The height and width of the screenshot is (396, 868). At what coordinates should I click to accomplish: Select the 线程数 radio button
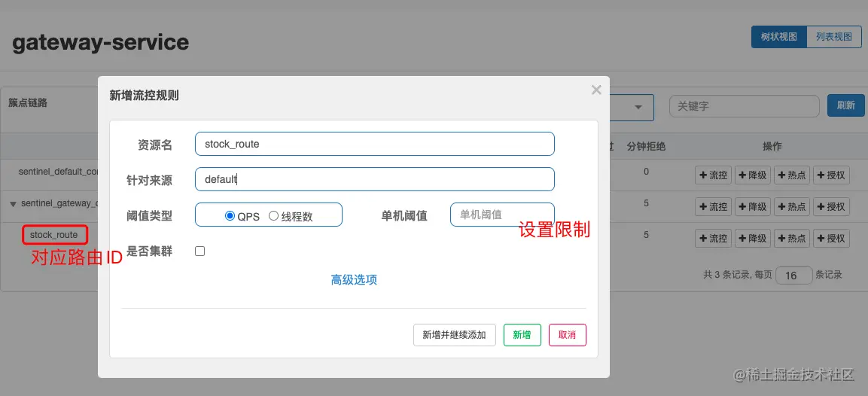tap(273, 216)
